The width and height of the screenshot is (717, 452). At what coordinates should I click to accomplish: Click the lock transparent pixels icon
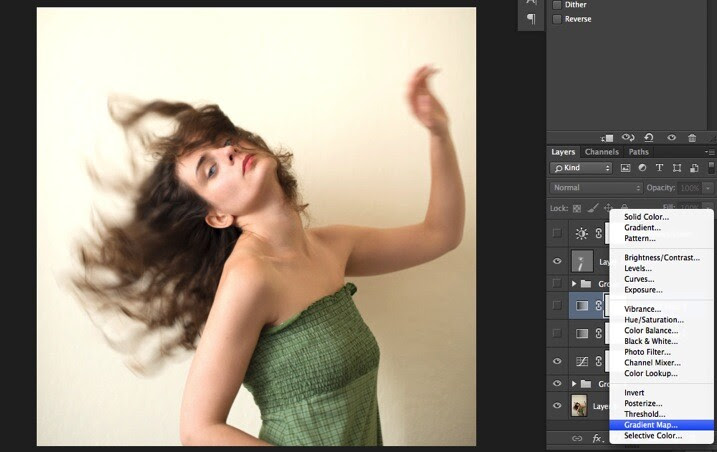[x=577, y=209]
